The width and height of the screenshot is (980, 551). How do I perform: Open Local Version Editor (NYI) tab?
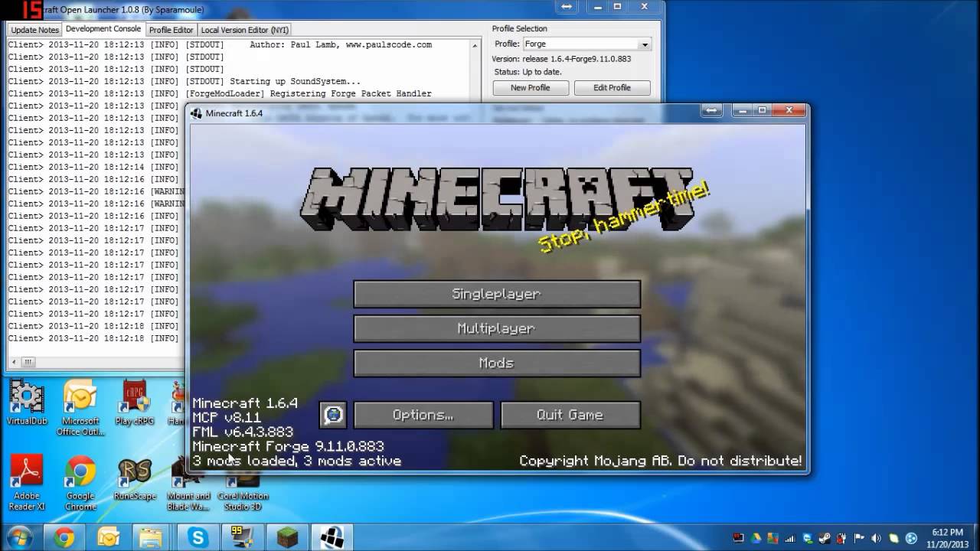245,30
